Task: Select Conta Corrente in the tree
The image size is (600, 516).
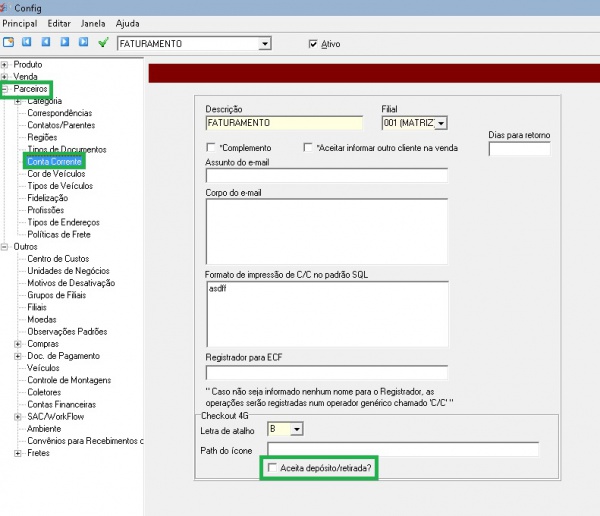Action: (55, 161)
